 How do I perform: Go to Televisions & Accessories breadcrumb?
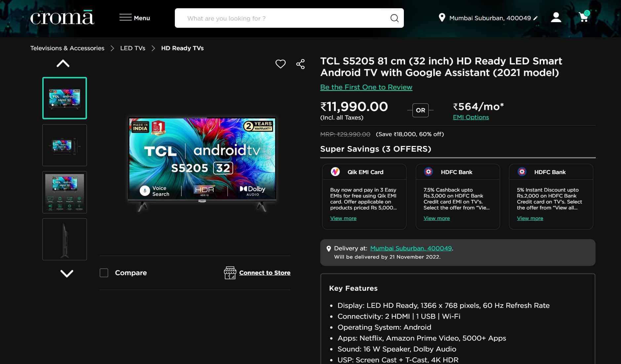(67, 48)
